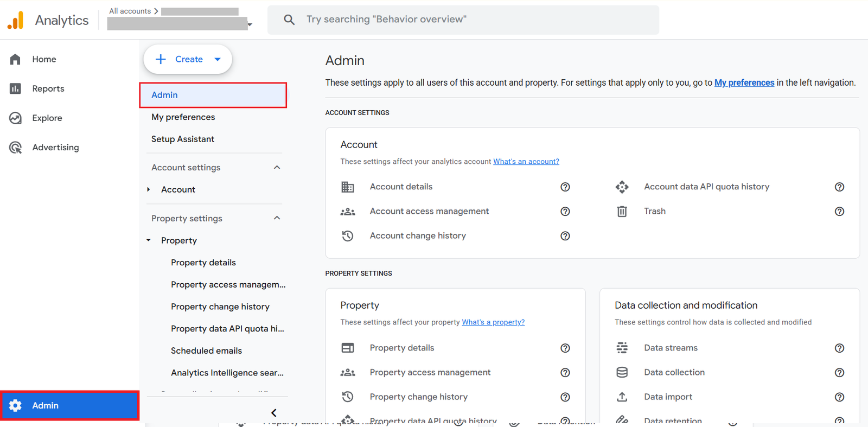Open help for Data collection
The width and height of the screenshot is (868, 427).
click(840, 373)
